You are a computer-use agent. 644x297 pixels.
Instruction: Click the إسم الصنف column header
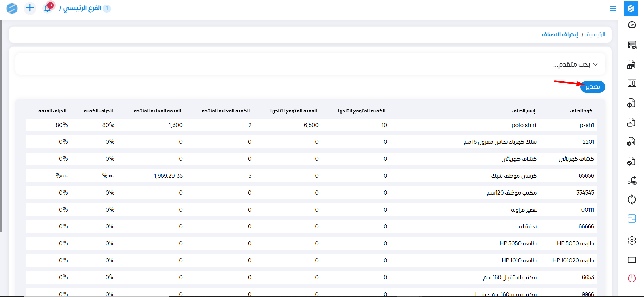pyautogui.click(x=524, y=111)
